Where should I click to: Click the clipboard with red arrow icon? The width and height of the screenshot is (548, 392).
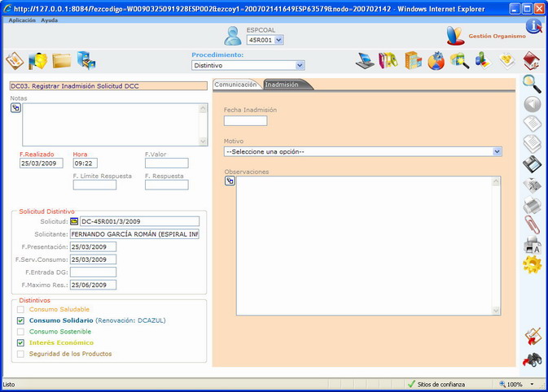[533, 337]
